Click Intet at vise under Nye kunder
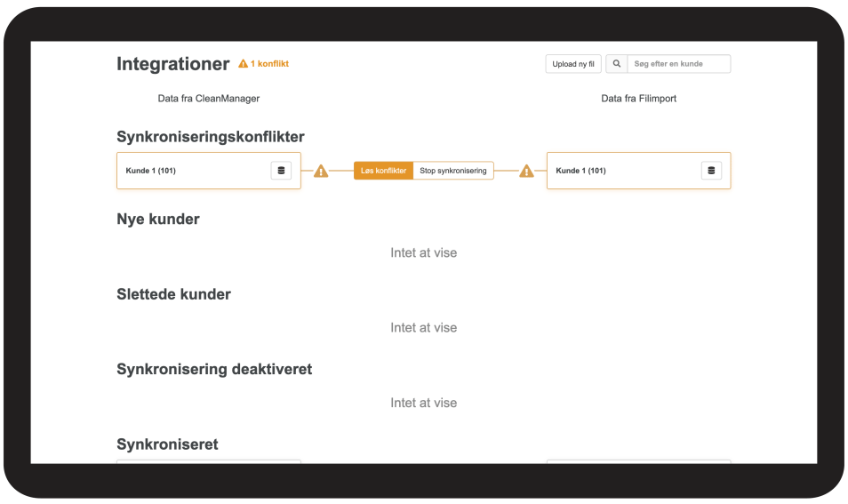Viewport: 848px width, 504px height. coord(424,252)
